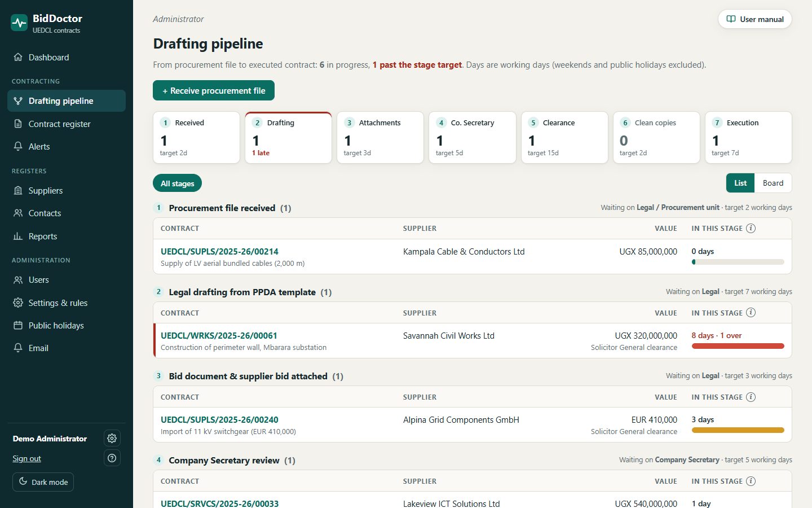Click the amber 3 days progress bar

738,430
